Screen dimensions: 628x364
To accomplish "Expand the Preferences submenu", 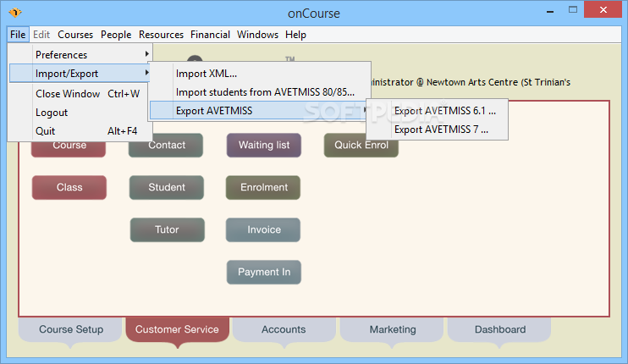I will point(80,54).
